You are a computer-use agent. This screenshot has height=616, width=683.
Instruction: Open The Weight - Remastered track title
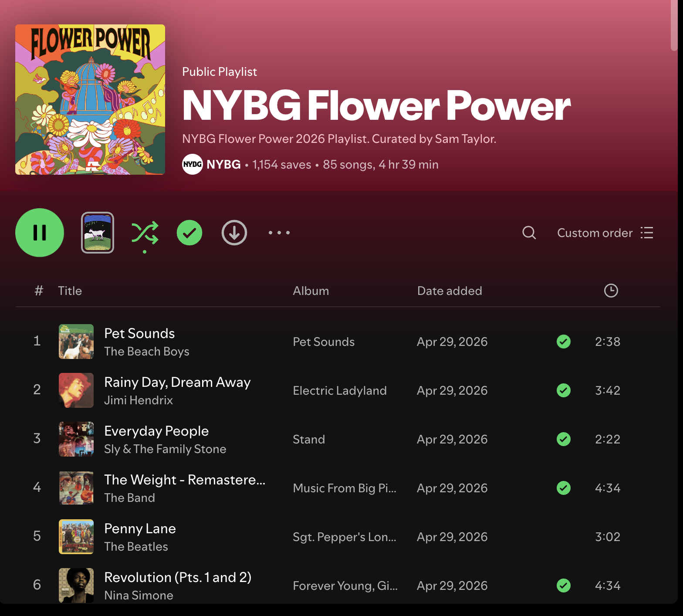point(185,480)
